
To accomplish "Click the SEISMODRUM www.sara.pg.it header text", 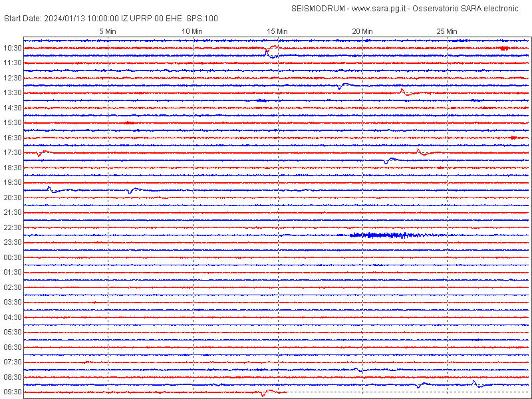I will tap(405, 9).
